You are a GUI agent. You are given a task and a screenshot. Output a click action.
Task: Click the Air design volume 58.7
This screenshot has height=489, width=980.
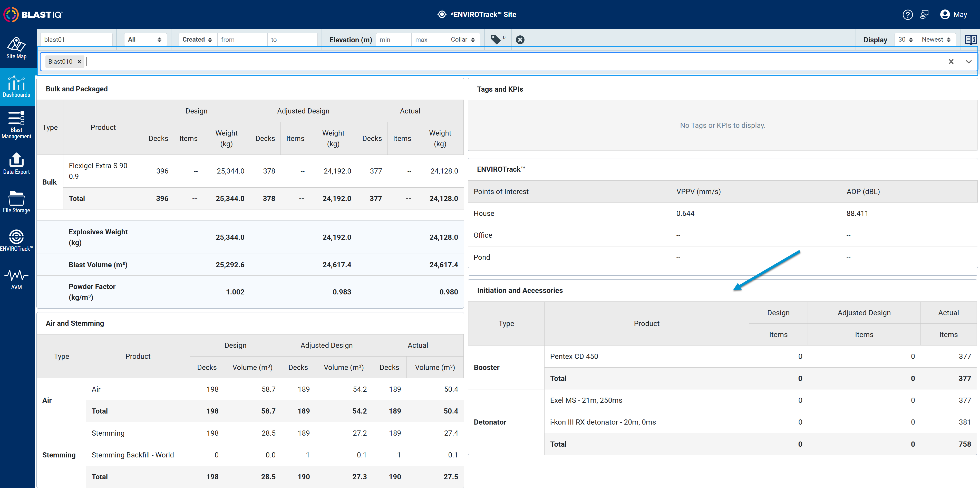pos(268,389)
